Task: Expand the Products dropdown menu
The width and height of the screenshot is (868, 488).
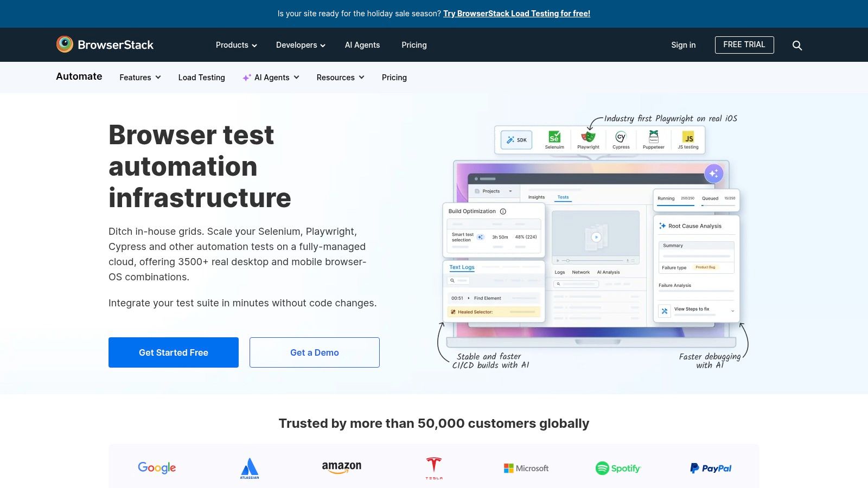Action: (237, 45)
